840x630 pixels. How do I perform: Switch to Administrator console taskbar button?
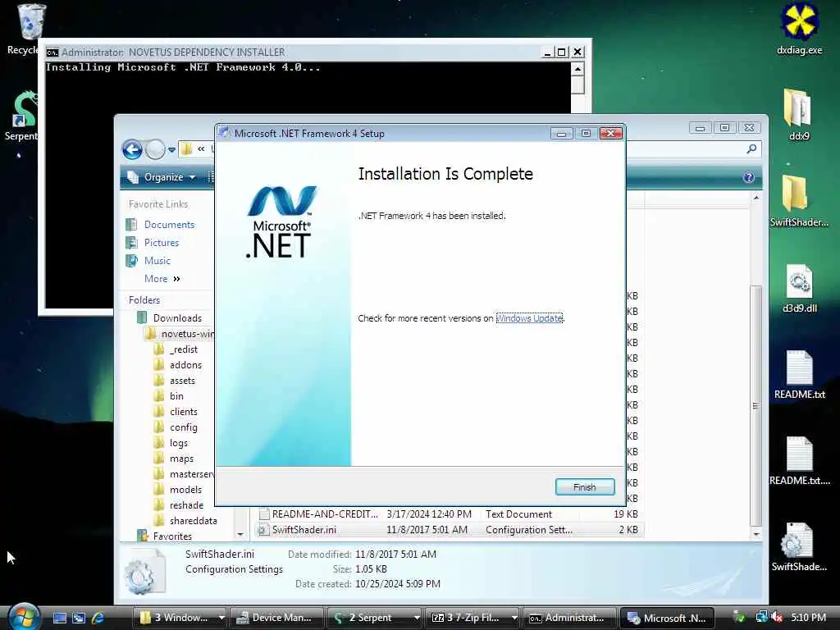569,618
